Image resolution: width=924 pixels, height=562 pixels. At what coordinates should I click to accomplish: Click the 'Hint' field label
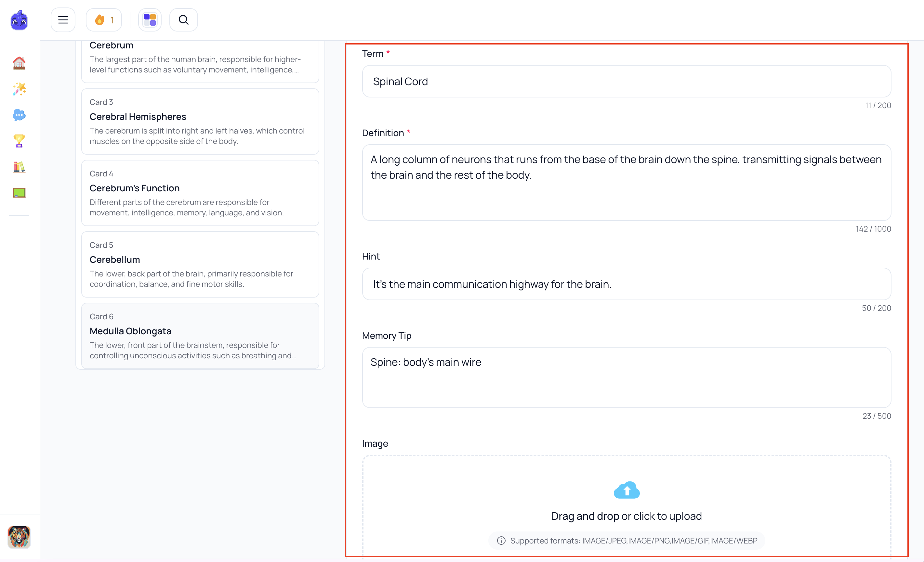371,256
